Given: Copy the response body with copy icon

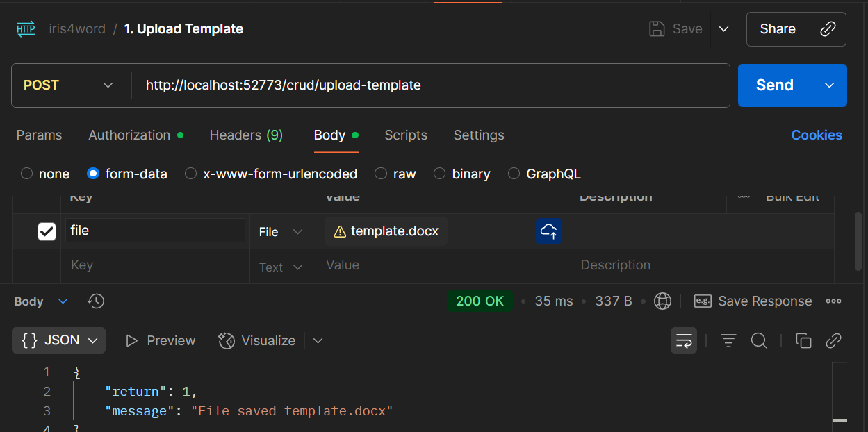Looking at the screenshot, I should pyautogui.click(x=803, y=340).
